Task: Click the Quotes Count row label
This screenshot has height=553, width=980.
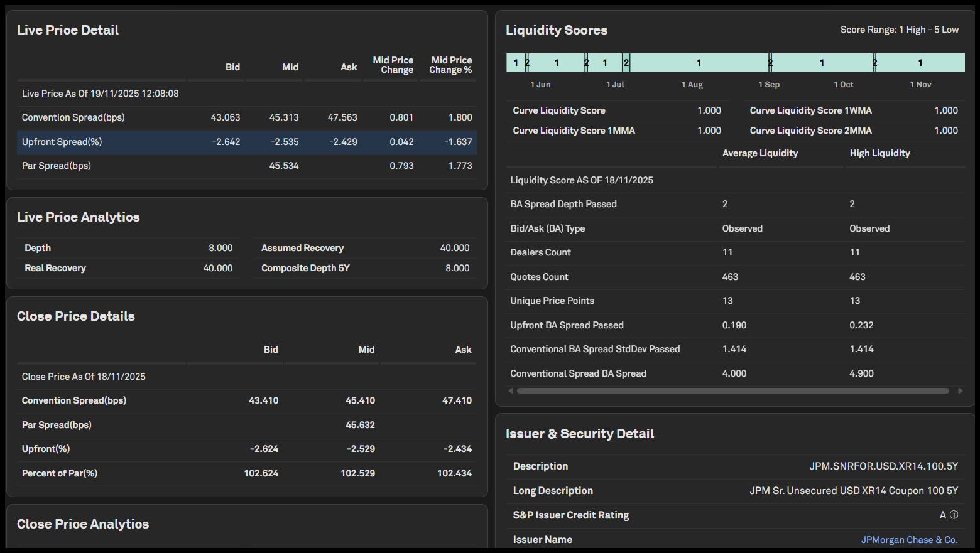Action: point(539,277)
